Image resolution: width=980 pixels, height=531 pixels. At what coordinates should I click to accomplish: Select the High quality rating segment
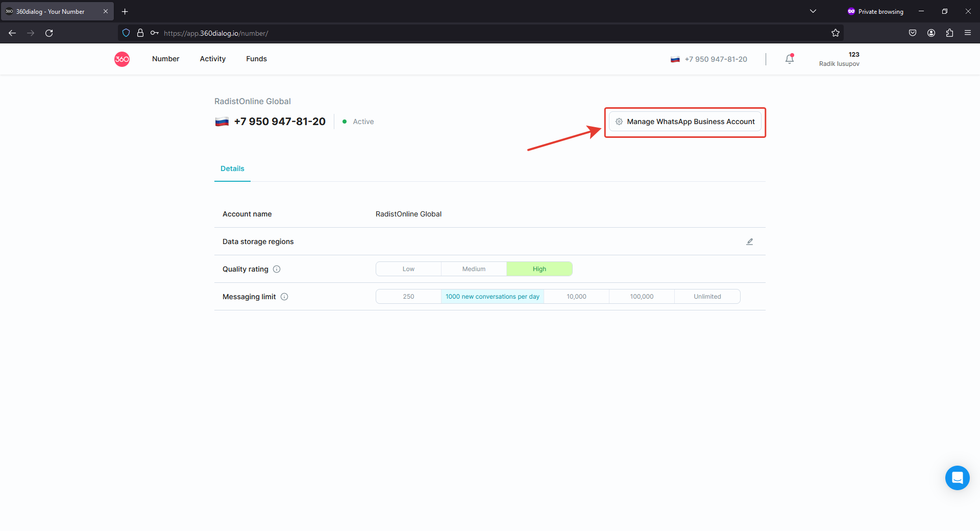[x=540, y=269]
